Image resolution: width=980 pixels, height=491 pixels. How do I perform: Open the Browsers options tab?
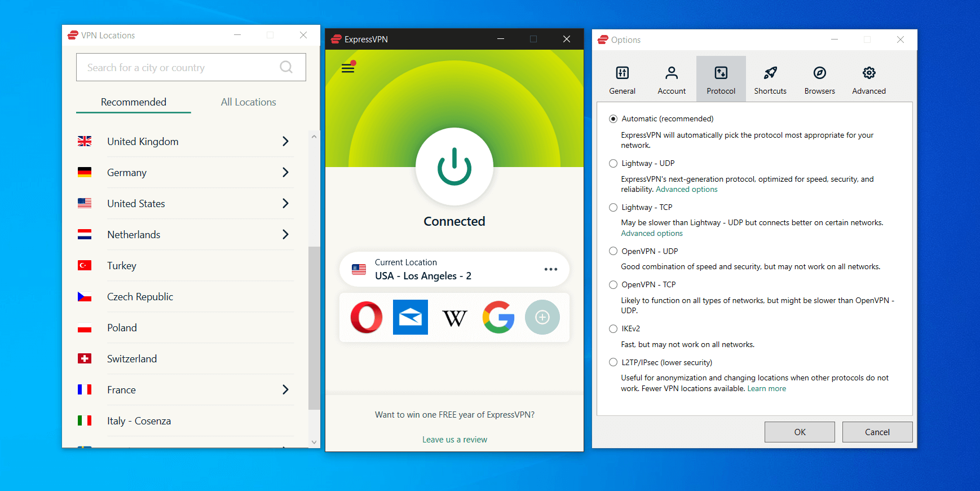[x=820, y=79]
